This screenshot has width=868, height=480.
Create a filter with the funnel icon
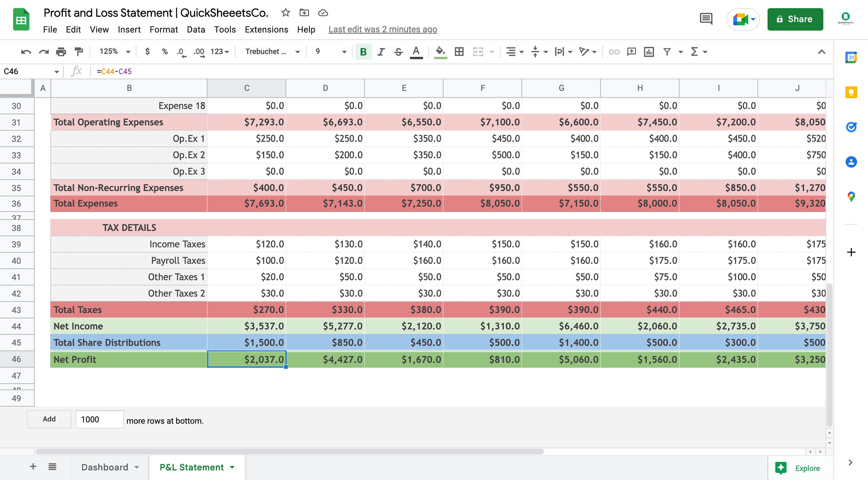click(667, 52)
